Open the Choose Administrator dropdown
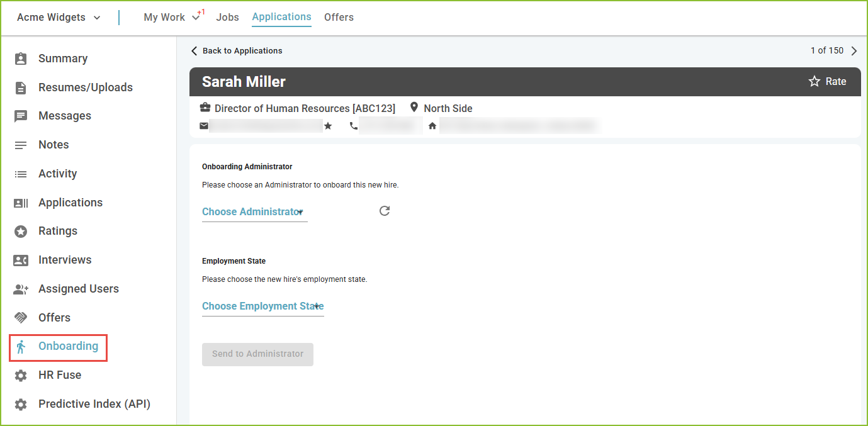This screenshot has width=868, height=426. pyautogui.click(x=254, y=212)
